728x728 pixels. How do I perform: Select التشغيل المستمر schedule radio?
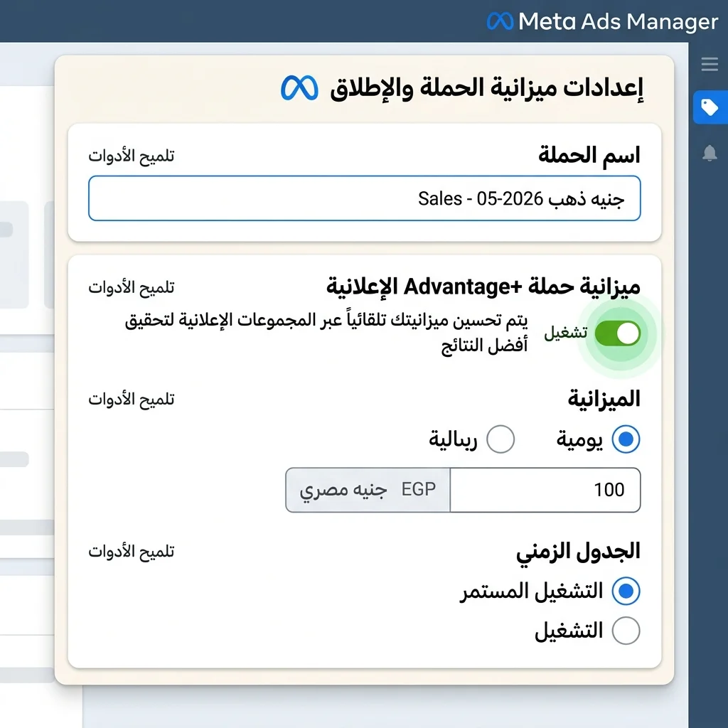coord(626,591)
